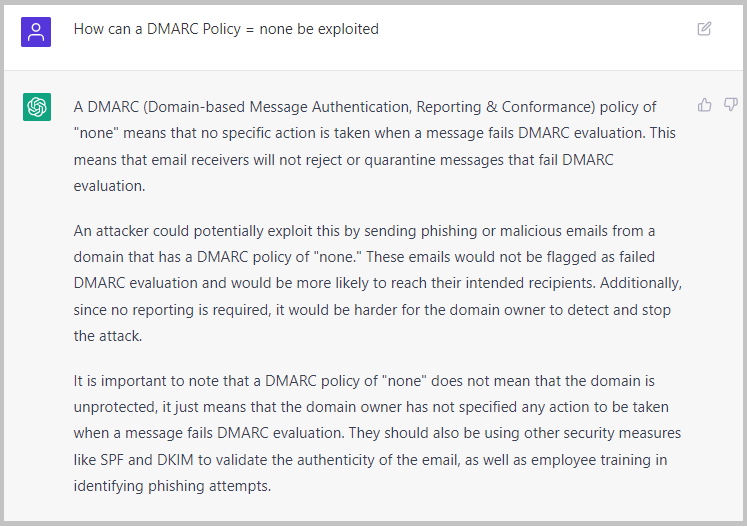
Task: Click the paragraph starting "A DMARC (Domain-based"
Action: (x=374, y=146)
